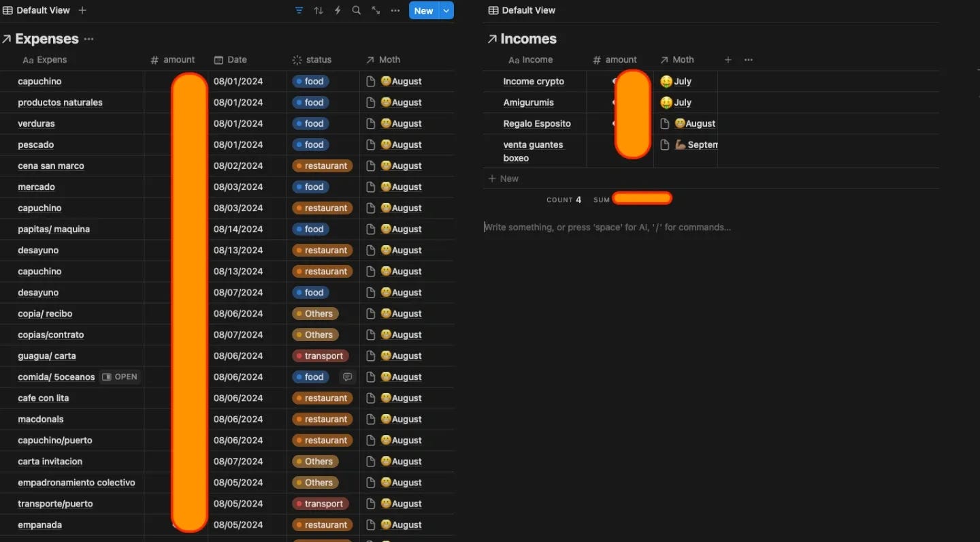The width and height of the screenshot is (980, 542).
Task: Open the venta guantes boxeo entry
Action: 534,151
